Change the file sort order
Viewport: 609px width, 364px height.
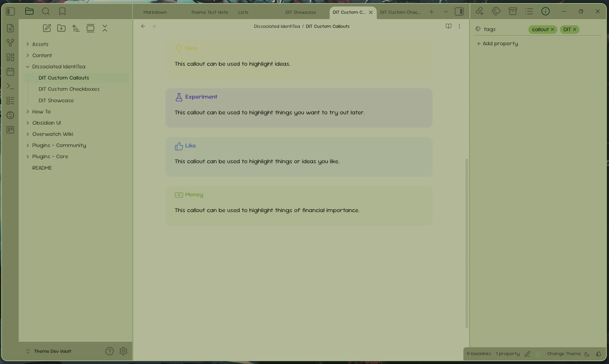pos(76,28)
